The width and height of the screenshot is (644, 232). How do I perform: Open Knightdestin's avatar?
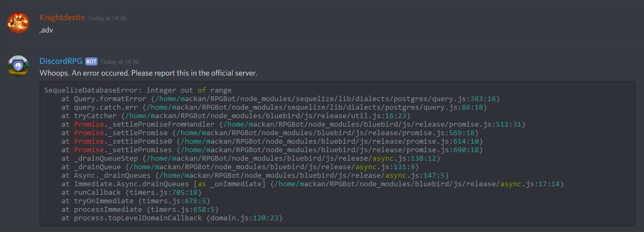(18, 23)
